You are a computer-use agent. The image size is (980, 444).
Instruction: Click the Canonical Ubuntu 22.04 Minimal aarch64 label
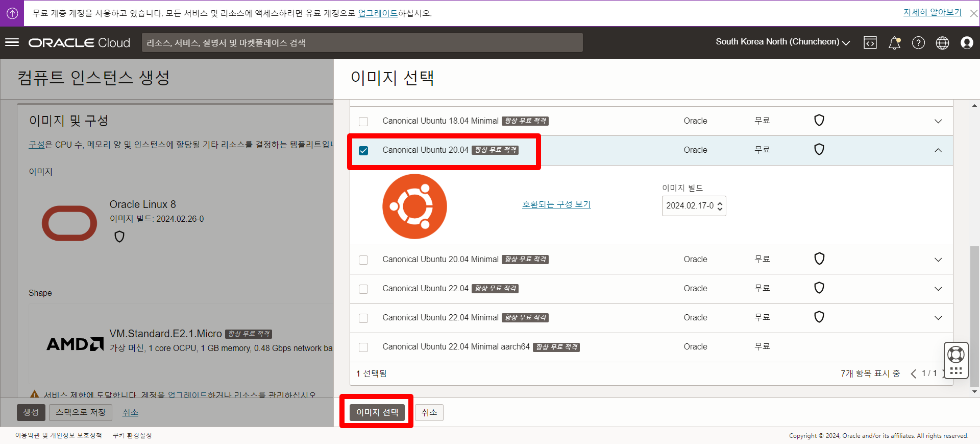point(456,347)
